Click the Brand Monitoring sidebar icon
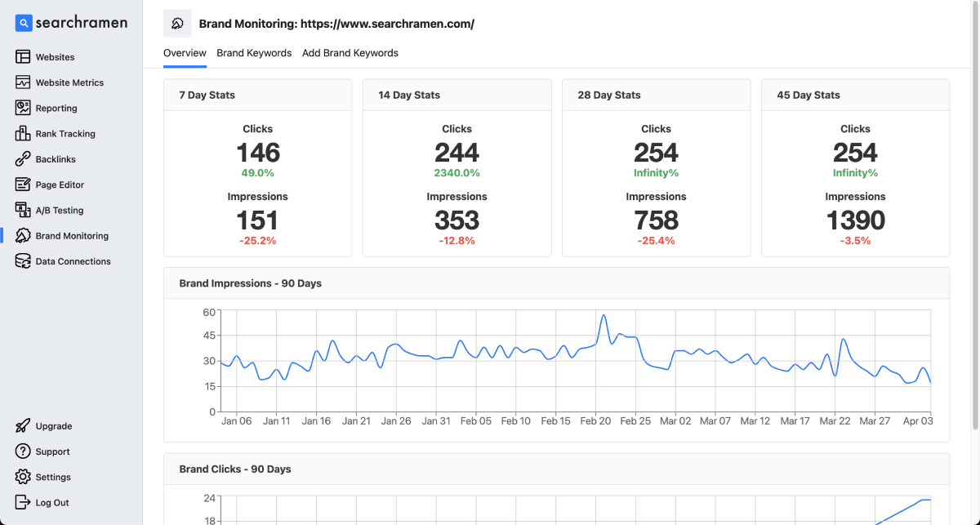Viewport: 980px width, 525px height. [23, 235]
